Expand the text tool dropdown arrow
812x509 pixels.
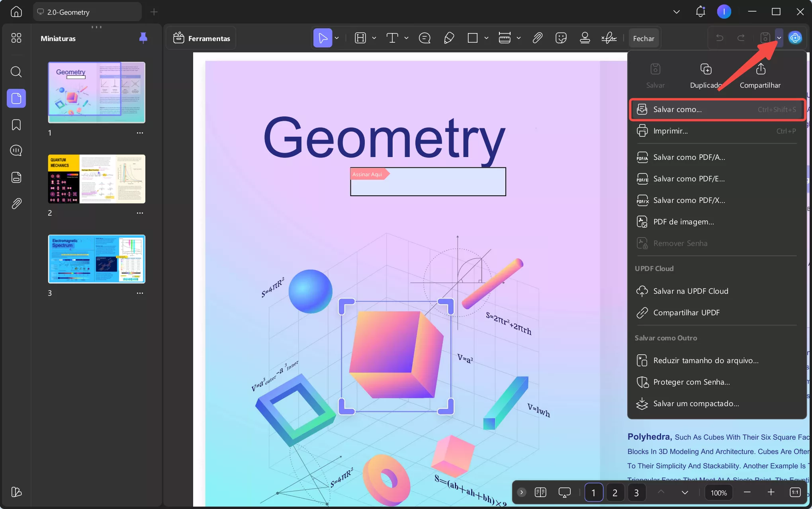pyautogui.click(x=406, y=38)
